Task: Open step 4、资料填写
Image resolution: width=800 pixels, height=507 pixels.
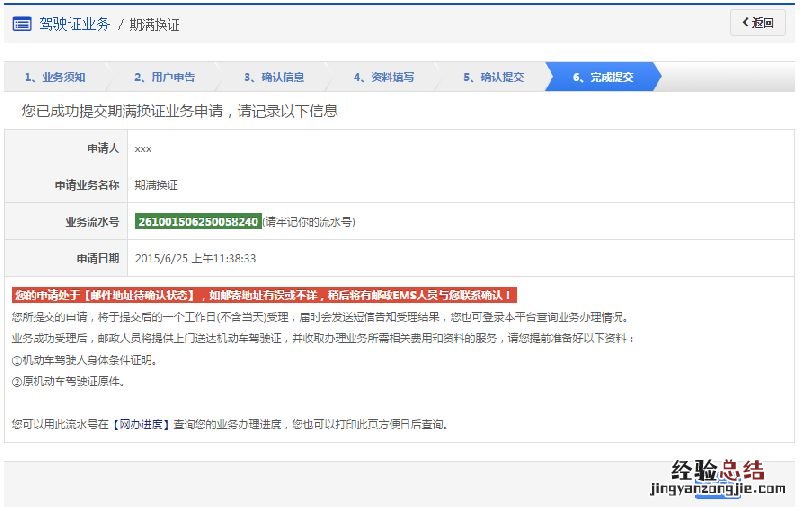Action: pyautogui.click(x=383, y=77)
